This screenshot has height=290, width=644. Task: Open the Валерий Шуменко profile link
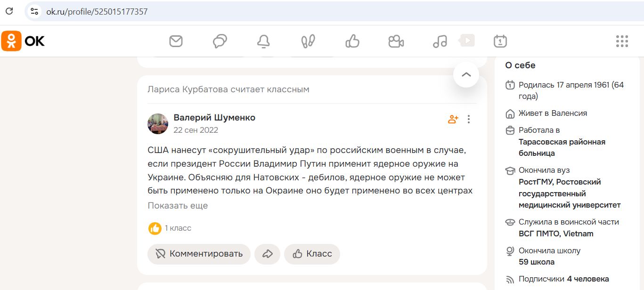click(214, 118)
